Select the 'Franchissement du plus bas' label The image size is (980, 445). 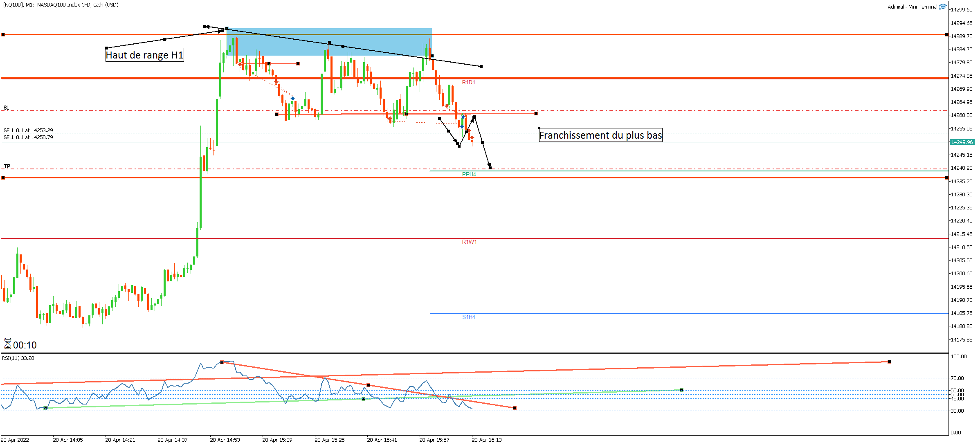pyautogui.click(x=600, y=135)
